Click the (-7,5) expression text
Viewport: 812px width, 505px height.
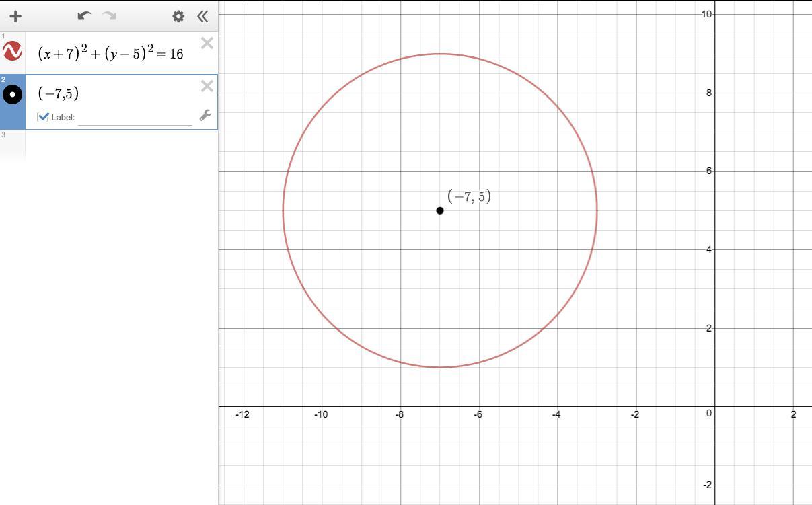pos(59,93)
